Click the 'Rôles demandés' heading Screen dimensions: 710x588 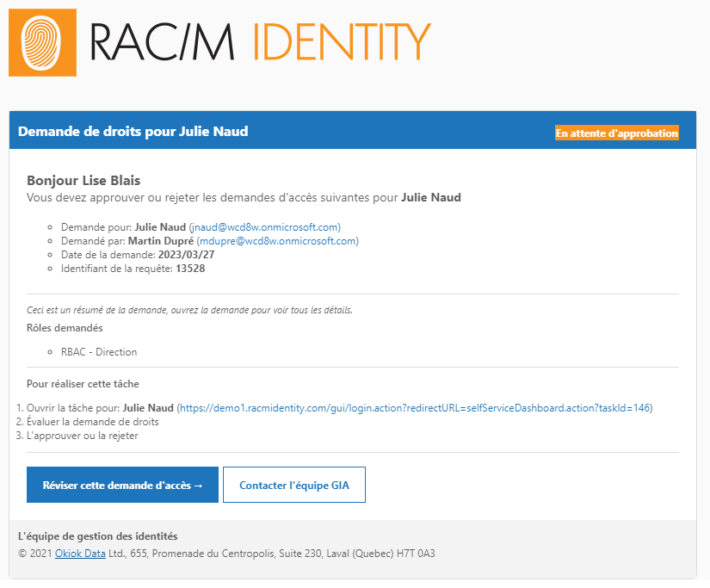tap(65, 328)
